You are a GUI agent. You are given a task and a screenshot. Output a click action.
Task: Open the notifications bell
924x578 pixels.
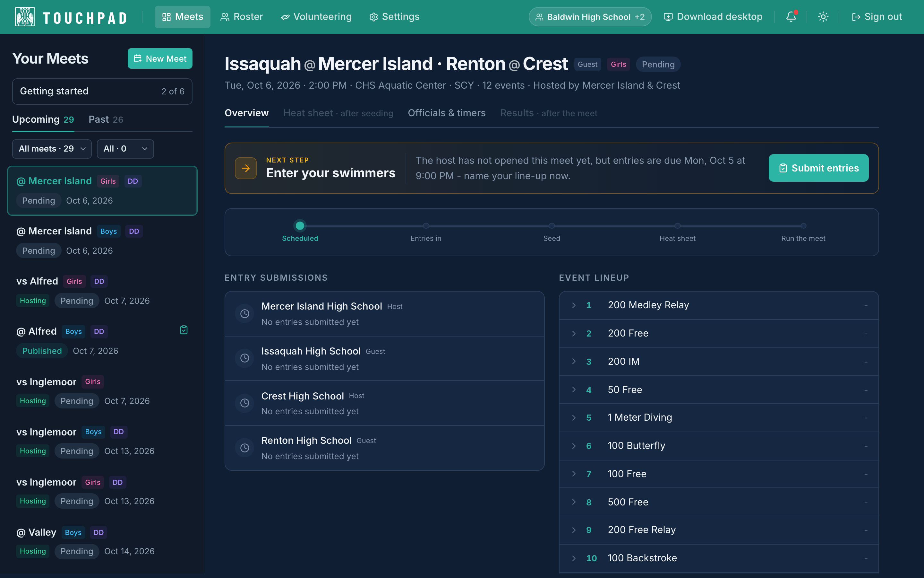click(x=791, y=17)
